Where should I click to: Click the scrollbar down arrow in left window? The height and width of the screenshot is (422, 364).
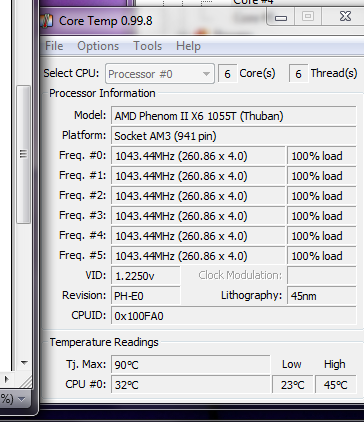pos(24,362)
